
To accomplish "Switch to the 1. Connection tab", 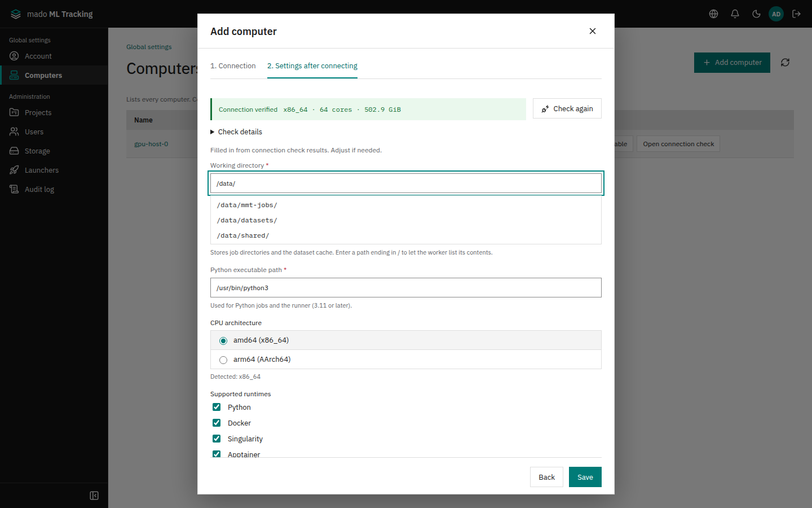I will 233,66.
